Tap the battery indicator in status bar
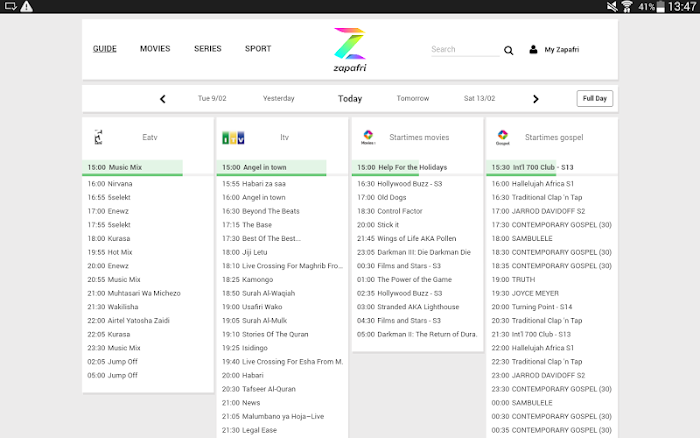This screenshot has width=700, height=438. 660,6
